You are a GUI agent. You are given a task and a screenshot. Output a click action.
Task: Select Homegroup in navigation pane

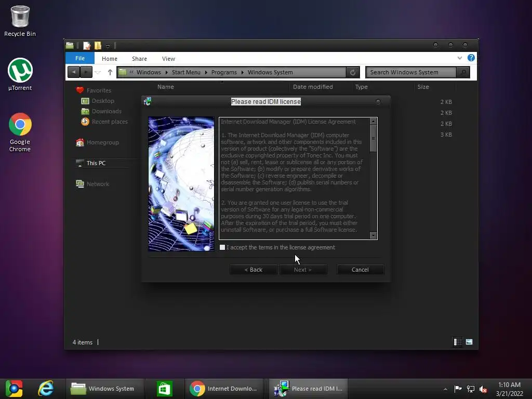point(102,142)
